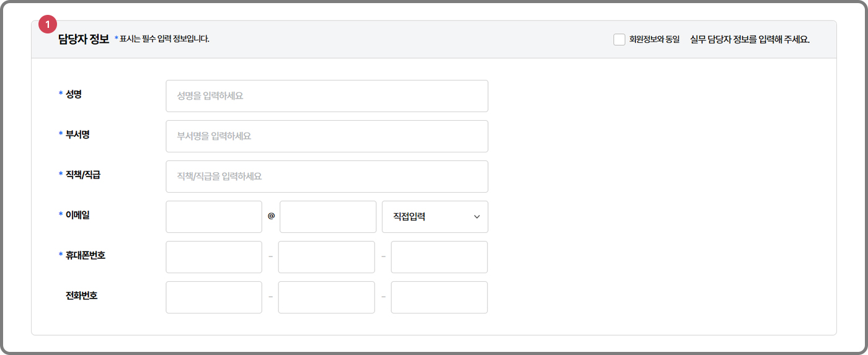Screen dimensions: 868x355
Task: Click the 이메일 field label
Action: (x=77, y=215)
